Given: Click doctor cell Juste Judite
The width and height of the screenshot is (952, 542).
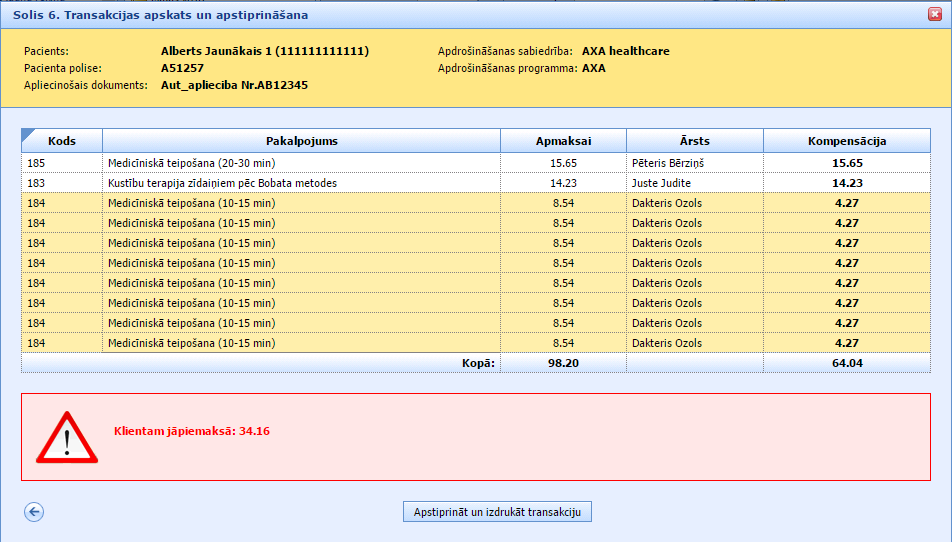Looking at the screenshot, I should tap(661, 183).
